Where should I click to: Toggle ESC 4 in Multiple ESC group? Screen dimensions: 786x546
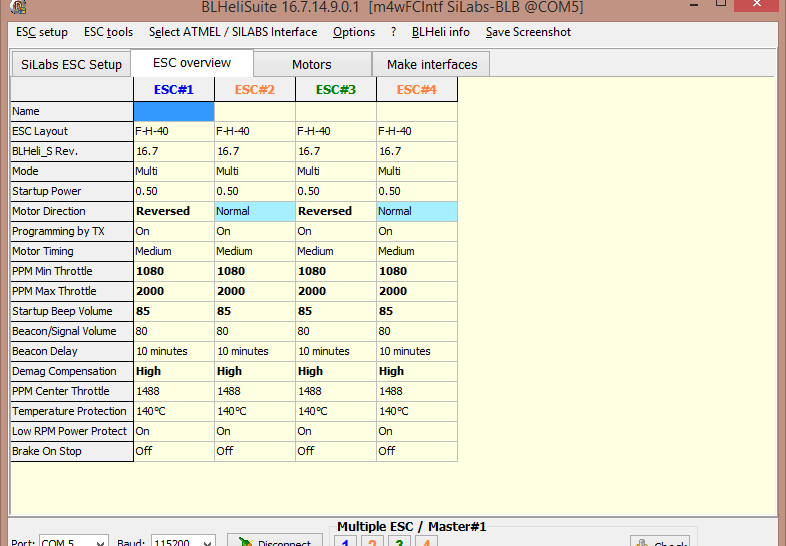(426, 541)
